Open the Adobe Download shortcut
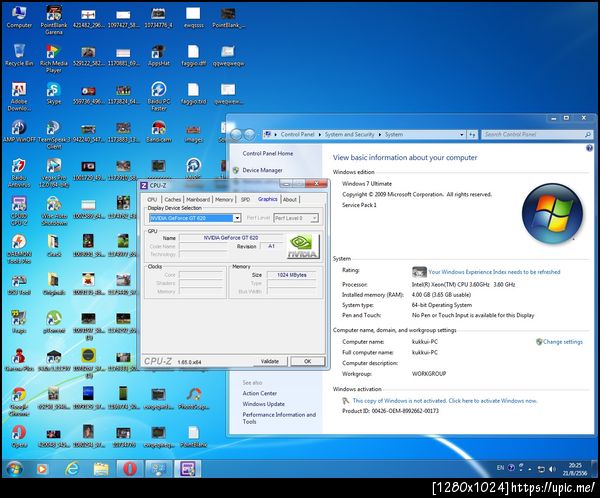600x498 pixels. [19, 97]
